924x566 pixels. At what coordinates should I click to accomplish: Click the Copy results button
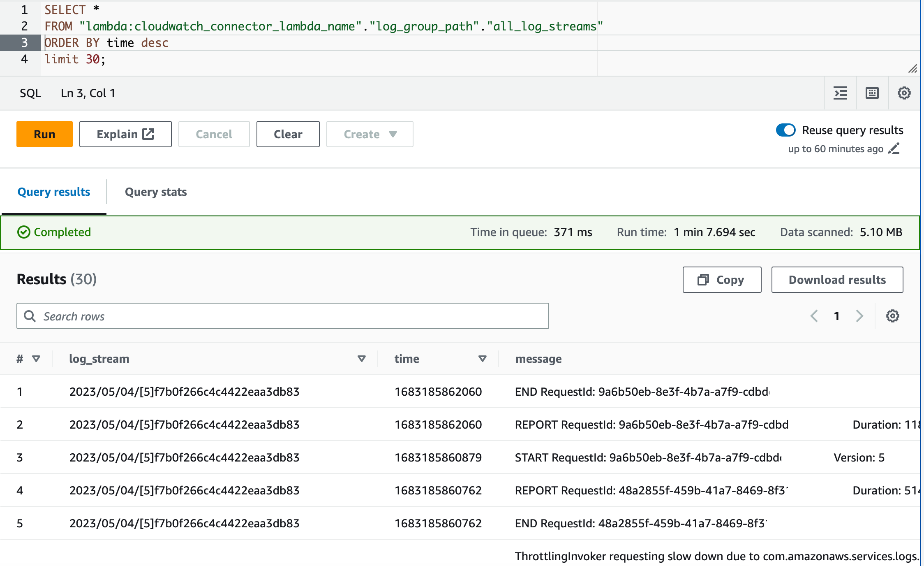722,280
